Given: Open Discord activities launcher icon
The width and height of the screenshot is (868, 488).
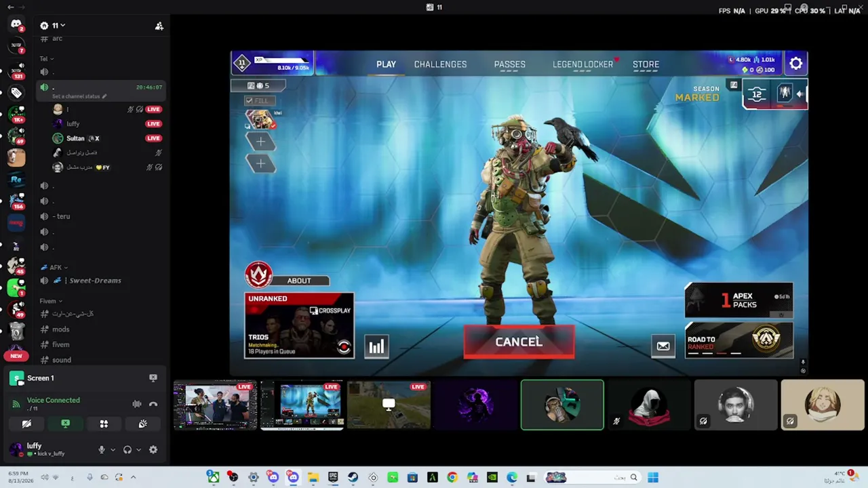Looking at the screenshot, I should pyautogui.click(x=104, y=424).
